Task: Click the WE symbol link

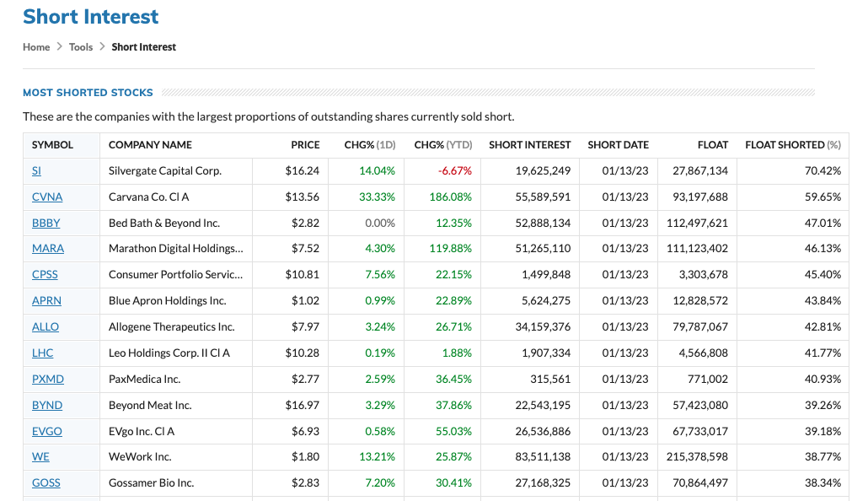Action: (x=40, y=457)
